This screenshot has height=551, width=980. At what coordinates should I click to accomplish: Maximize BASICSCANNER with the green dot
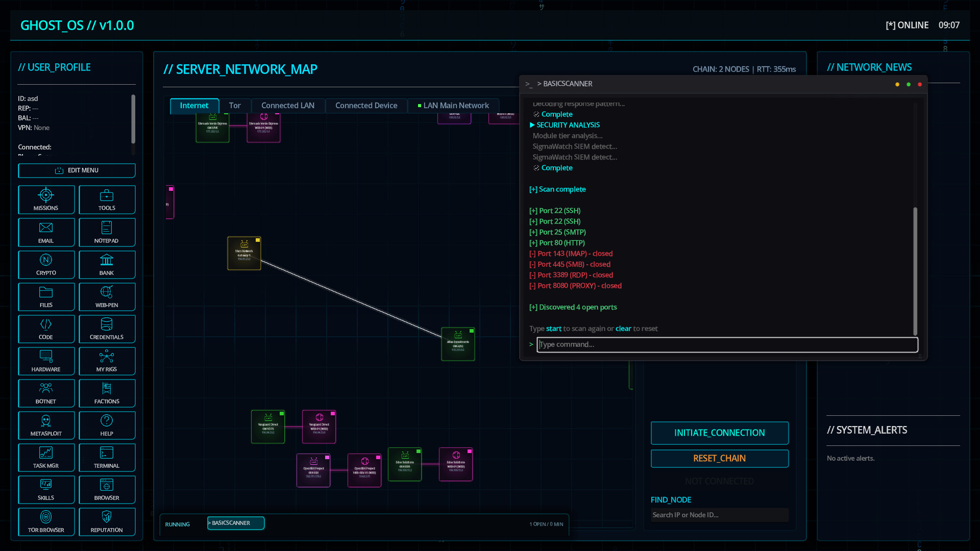pos(909,85)
